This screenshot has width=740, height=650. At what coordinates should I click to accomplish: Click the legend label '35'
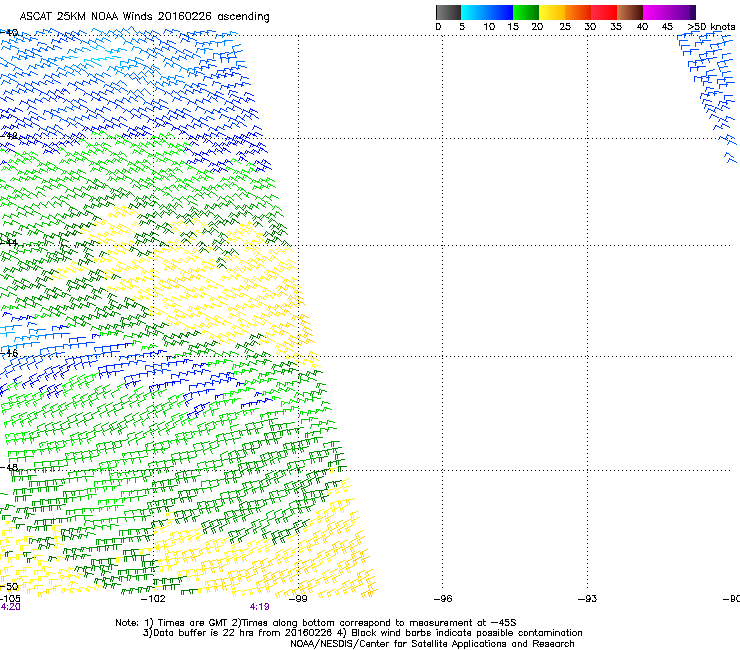pos(616,27)
